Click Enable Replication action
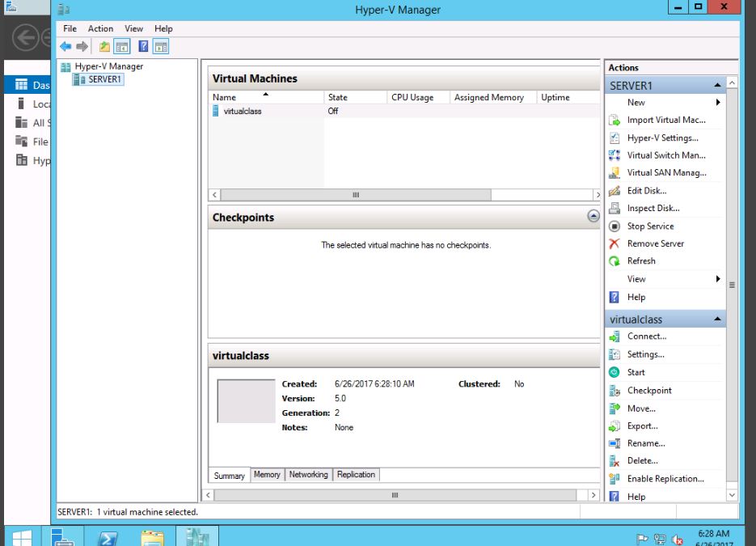This screenshot has height=546, width=756. coord(665,479)
